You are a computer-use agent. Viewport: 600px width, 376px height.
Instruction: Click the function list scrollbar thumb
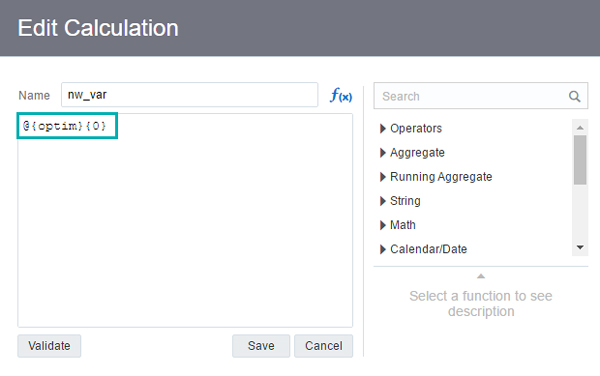pyautogui.click(x=580, y=160)
